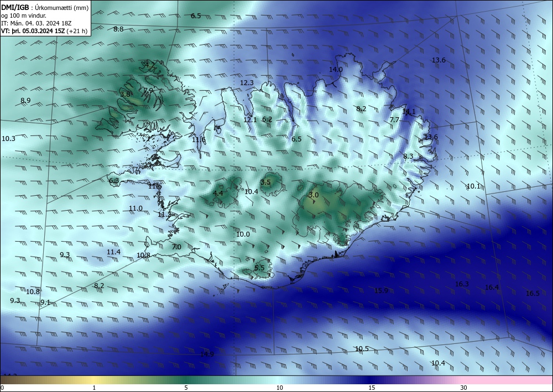This screenshot has width=553, height=392.
Task: Click the 14.1 value on the east coast
Action: pos(409,112)
